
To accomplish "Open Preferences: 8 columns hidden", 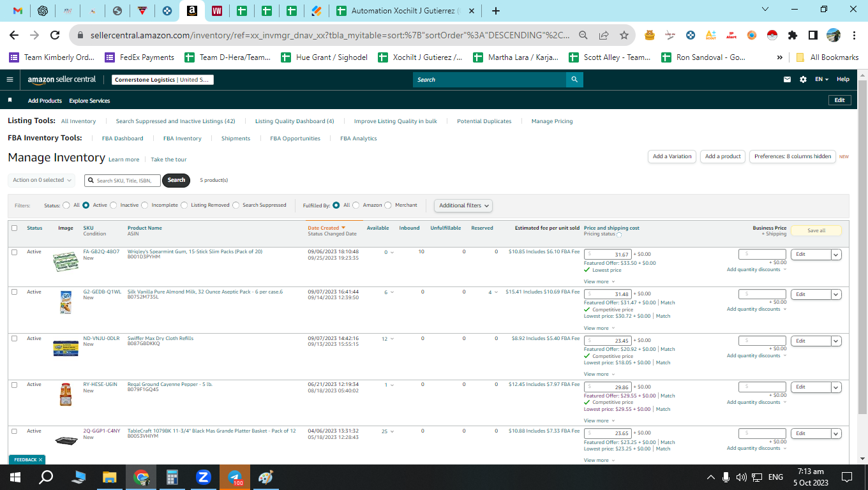I will coord(793,156).
